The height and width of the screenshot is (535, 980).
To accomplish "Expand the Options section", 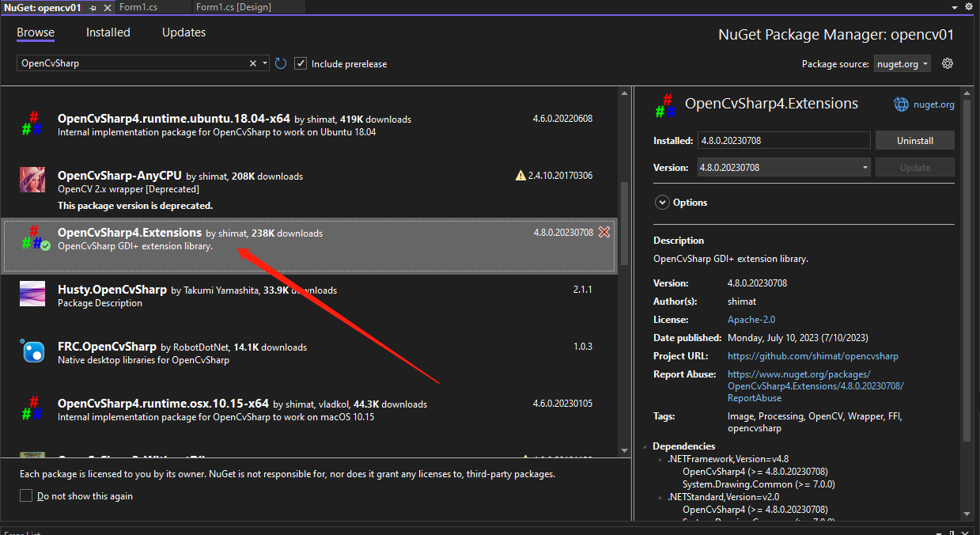I will click(661, 203).
